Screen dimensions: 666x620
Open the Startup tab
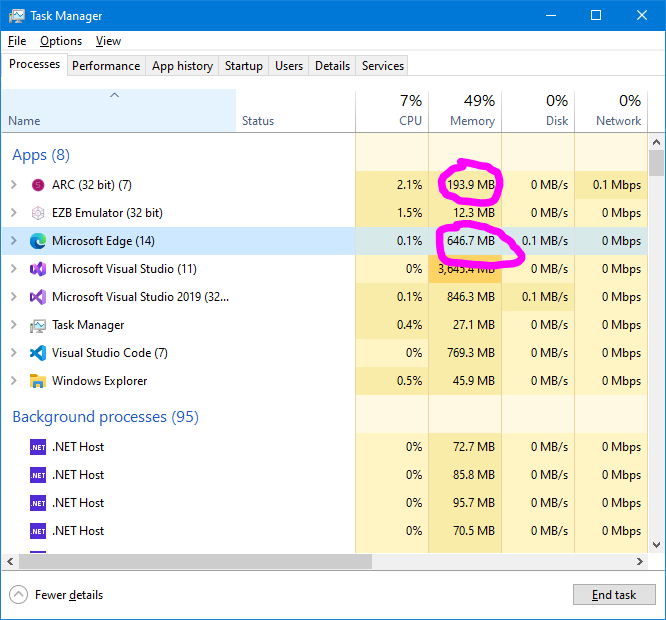pos(243,66)
